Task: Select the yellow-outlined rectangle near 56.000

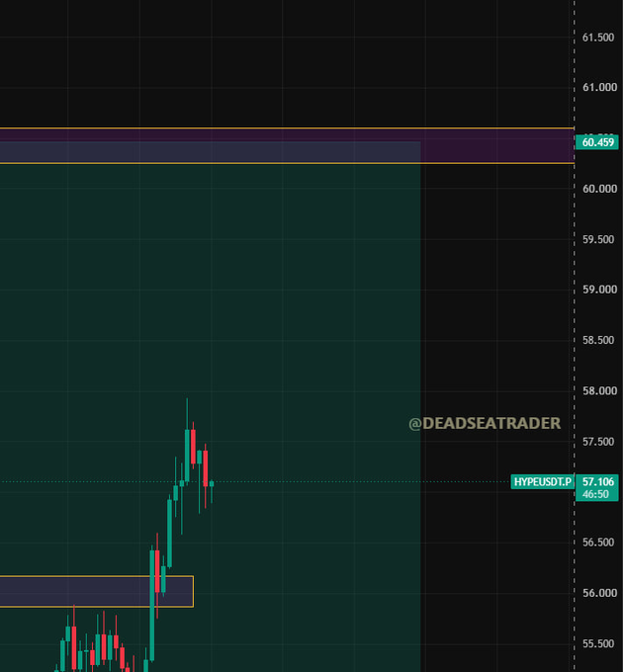Action: point(97,591)
